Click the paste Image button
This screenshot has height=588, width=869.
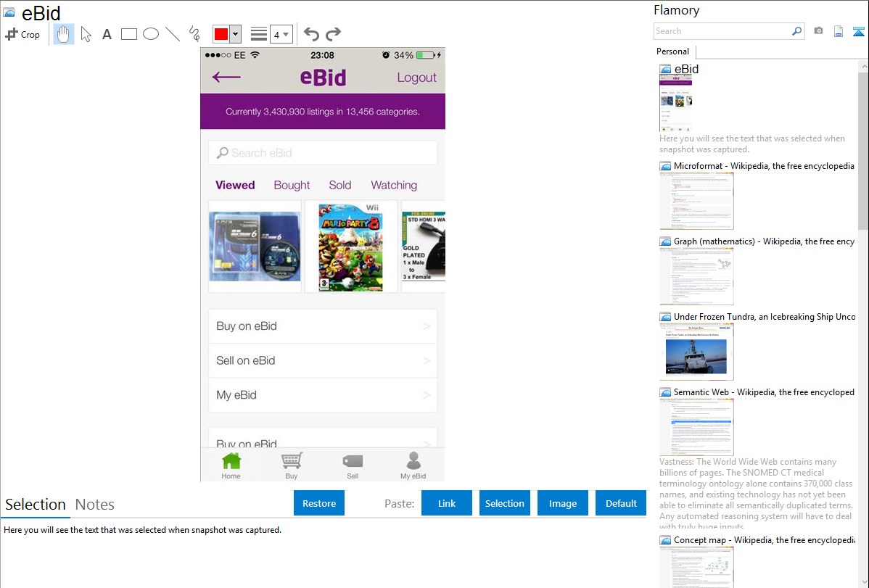click(x=562, y=503)
